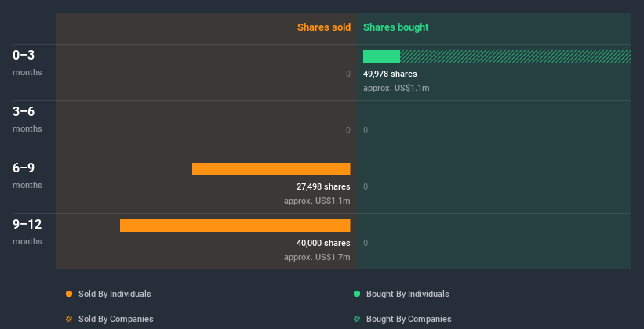Click the striped Sold By Companies legend icon
This screenshot has width=644, height=329.
[x=69, y=319]
